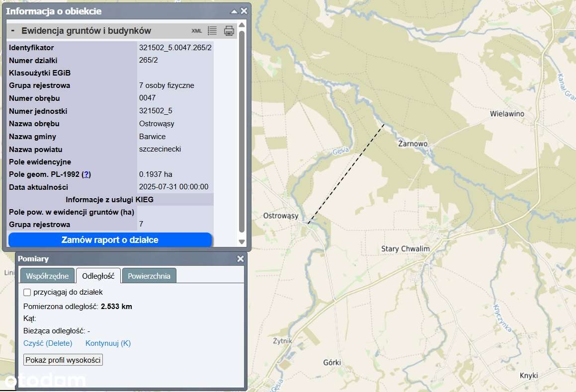Click the Czyść (Delete) link
The width and height of the screenshot is (576, 392).
pos(48,343)
